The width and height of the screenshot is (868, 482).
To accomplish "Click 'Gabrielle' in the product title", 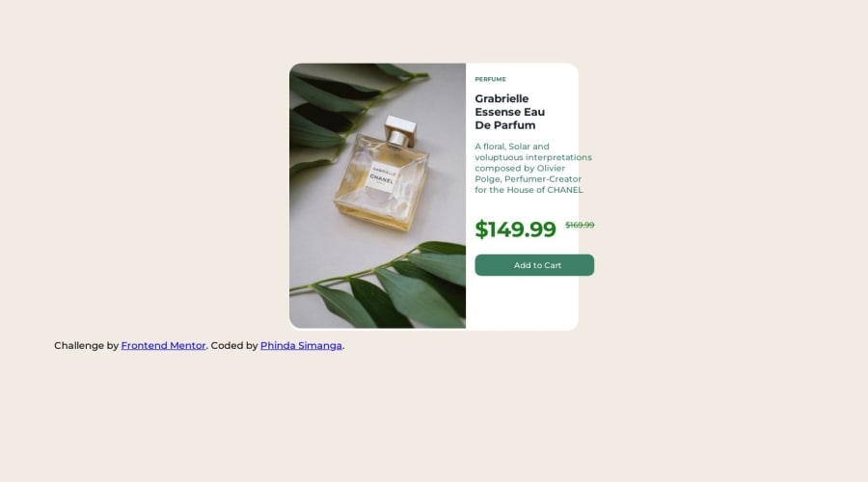I will 502,98.
